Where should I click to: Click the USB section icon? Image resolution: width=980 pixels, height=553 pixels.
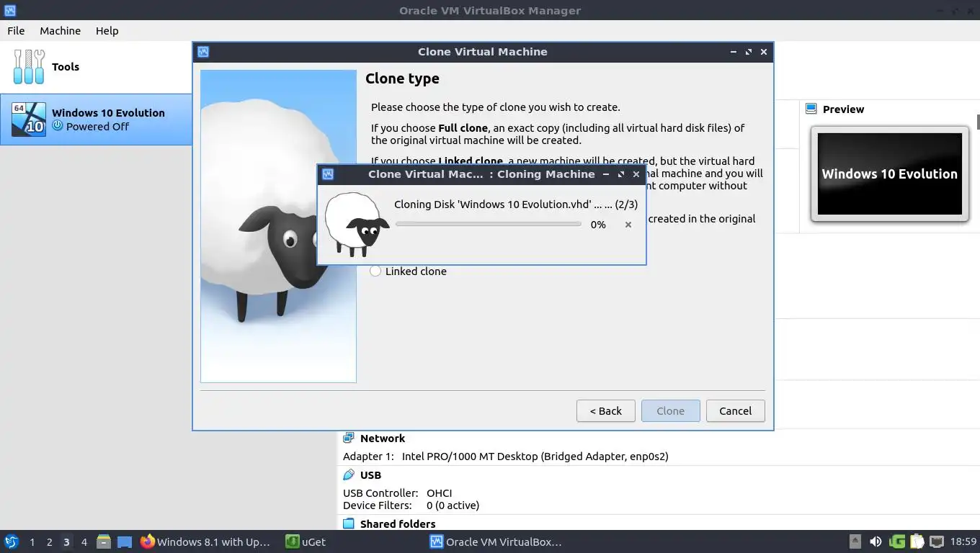349,475
